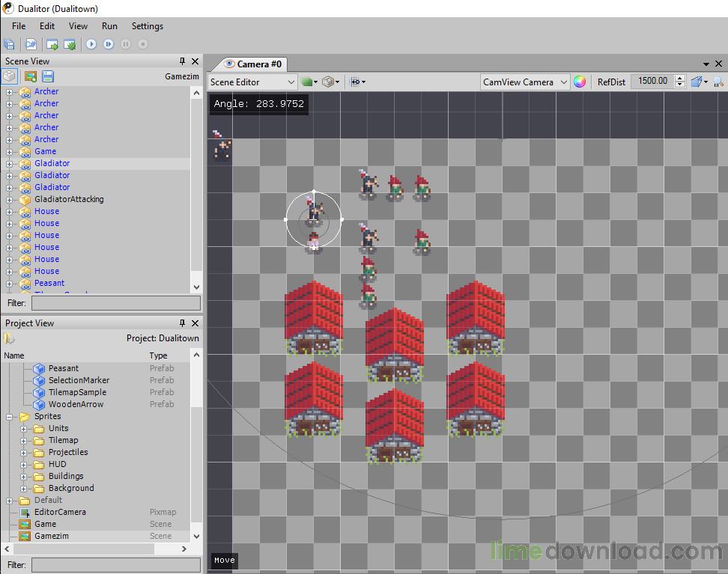Click the Scene View filter input box

tap(115, 303)
